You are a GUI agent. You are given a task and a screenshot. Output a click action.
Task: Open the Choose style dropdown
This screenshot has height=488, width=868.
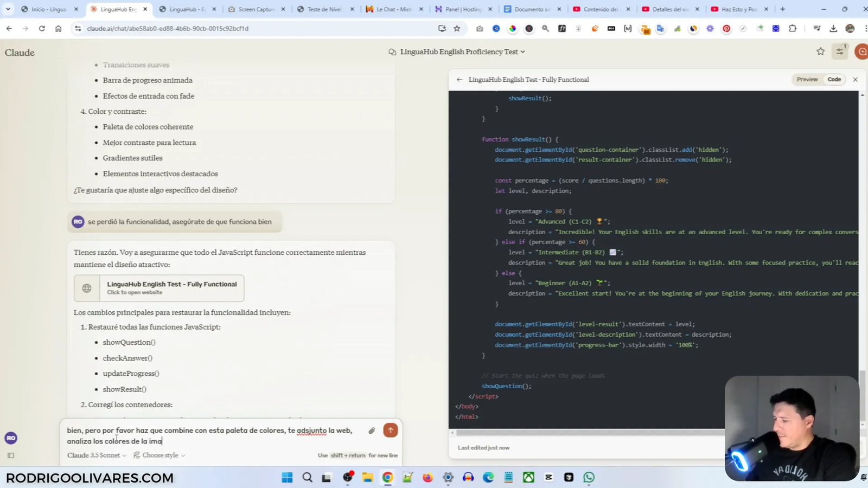(159, 455)
